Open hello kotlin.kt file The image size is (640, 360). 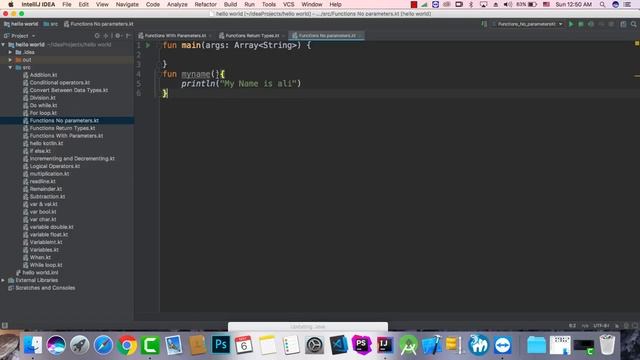tap(46, 144)
